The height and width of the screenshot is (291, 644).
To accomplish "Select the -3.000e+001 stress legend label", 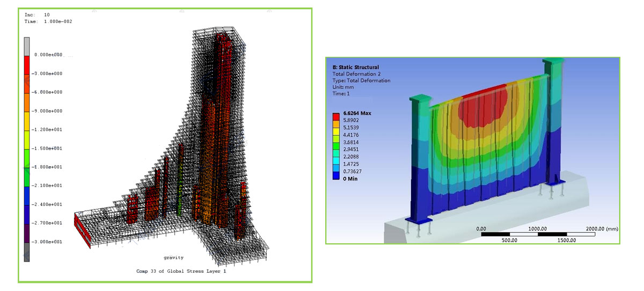I will coord(48,242).
